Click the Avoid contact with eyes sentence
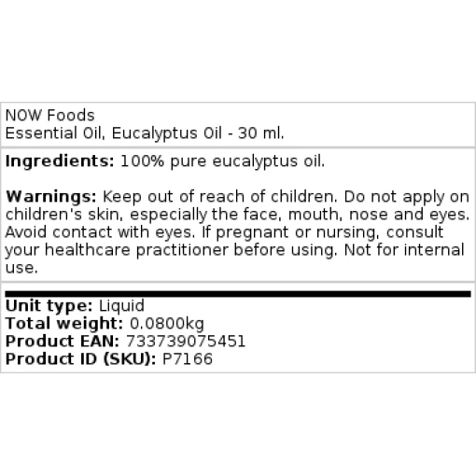 pyautogui.click(x=101, y=232)
